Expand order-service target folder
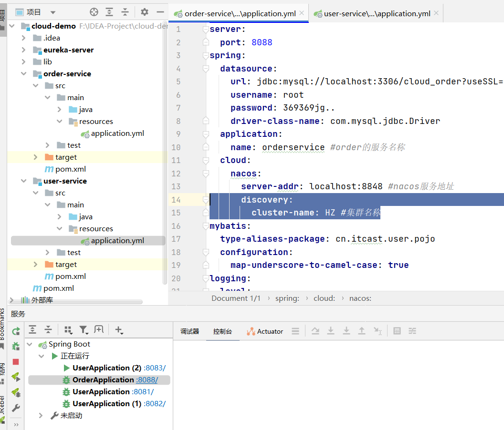The image size is (504, 430). [x=35, y=157]
